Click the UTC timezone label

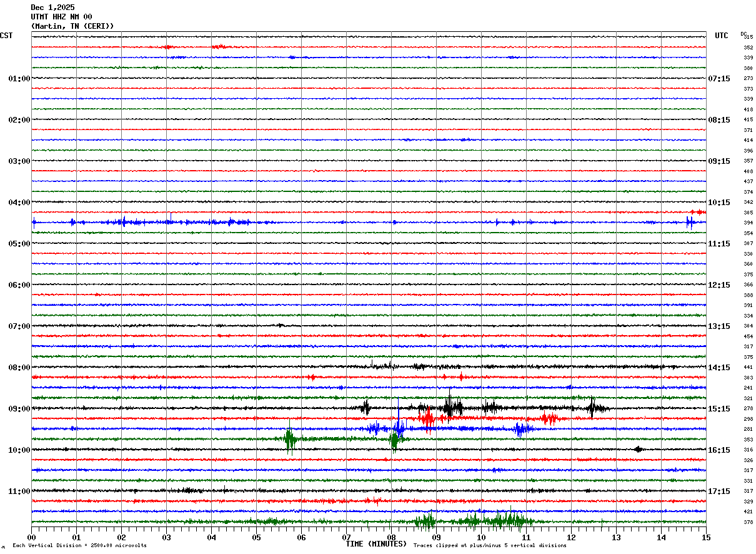[721, 36]
